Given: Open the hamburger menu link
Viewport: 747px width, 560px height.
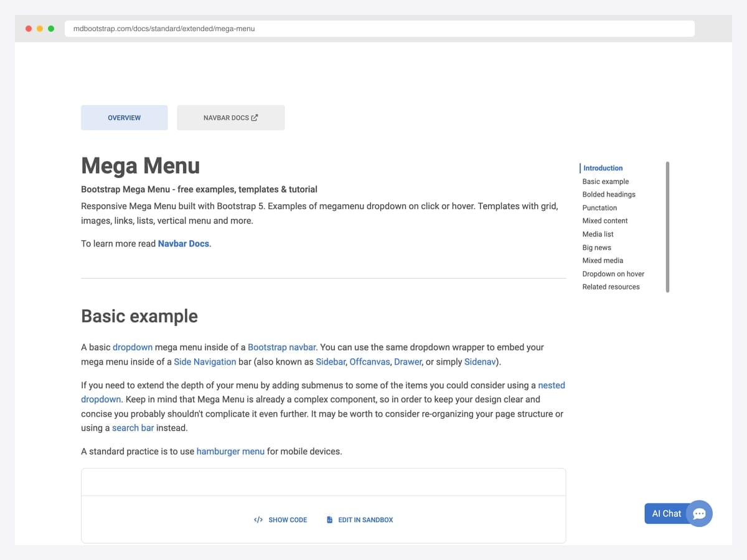Looking at the screenshot, I should [230, 451].
